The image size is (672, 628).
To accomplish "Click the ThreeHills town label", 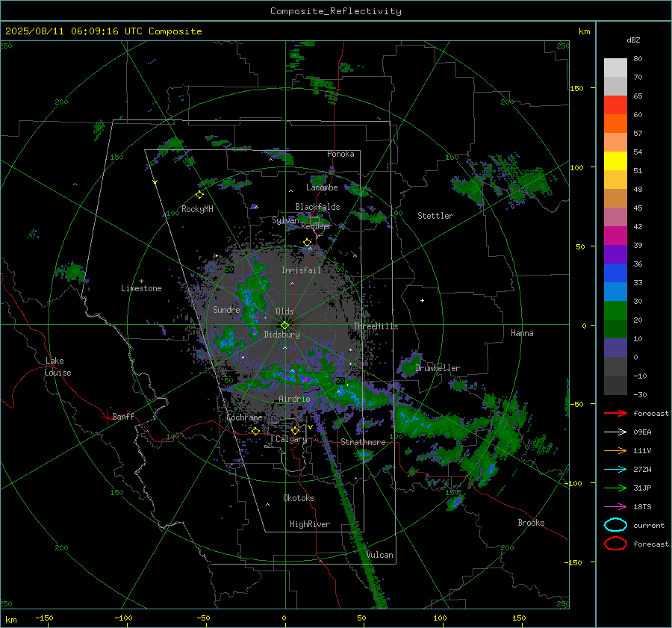I will click(x=376, y=326).
